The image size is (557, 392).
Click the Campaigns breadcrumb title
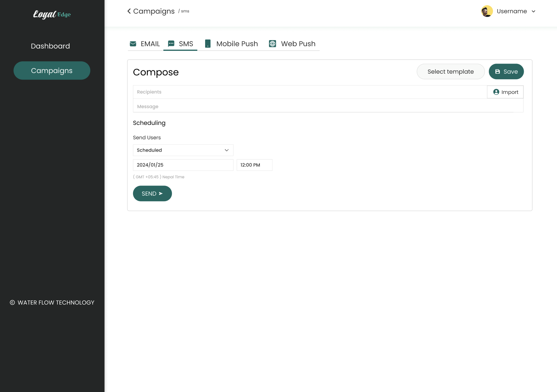[154, 11]
